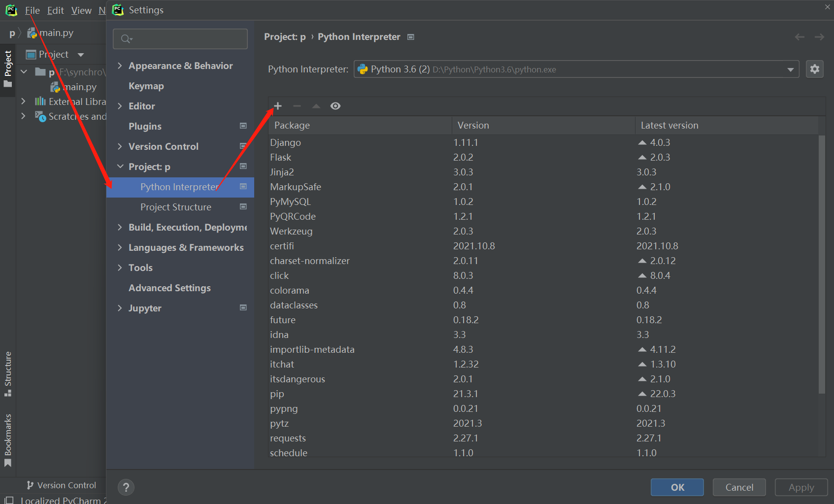The height and width of the screenshot is (504, 834).
Task: Expand External Libraries in project tree
Action: click(23, 101)
